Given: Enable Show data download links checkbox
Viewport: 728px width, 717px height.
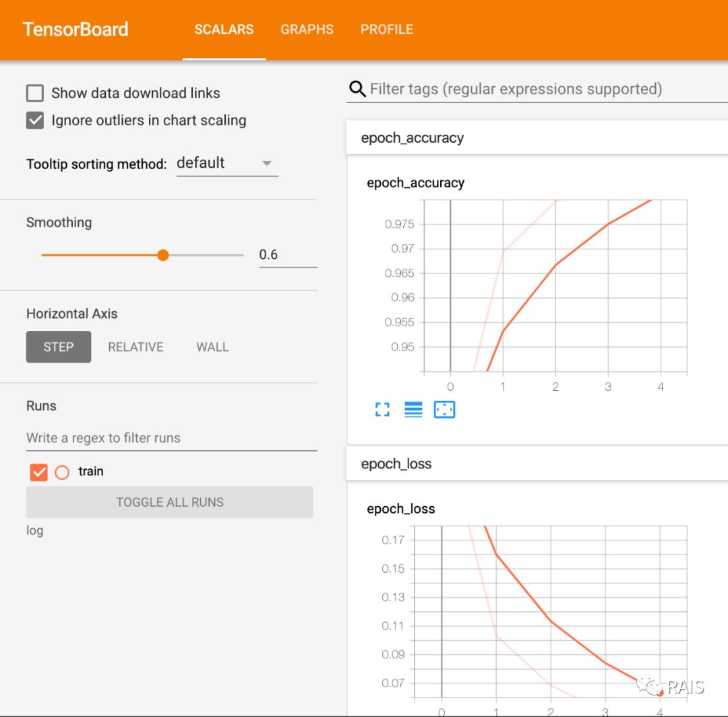Looking at the screenshot, I should pos(35,93).
